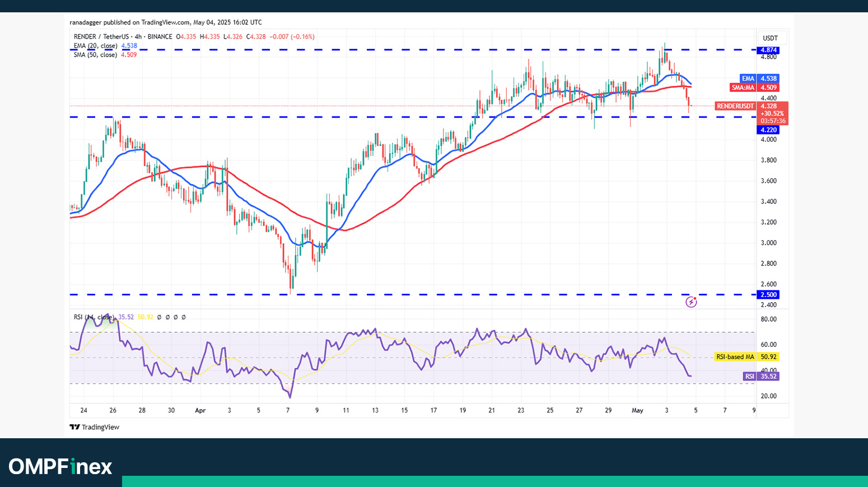Click the TradingView logo below the chart
Screen dimensions: 868x487
95,427
